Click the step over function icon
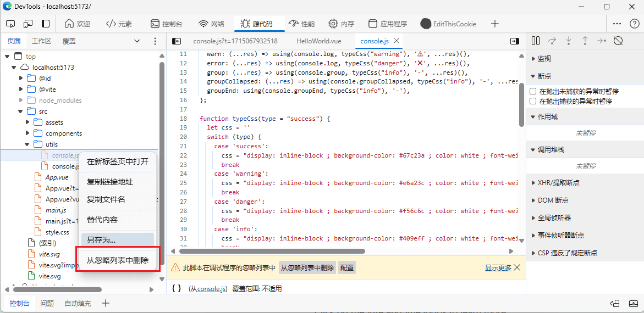The image size is (644, 313). 552,41
